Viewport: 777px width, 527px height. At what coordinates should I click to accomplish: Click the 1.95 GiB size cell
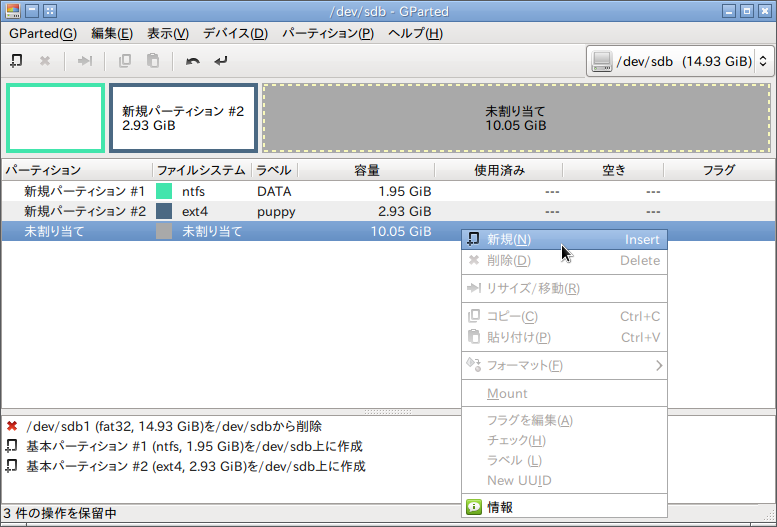pyautogui.click(x=405, y=191)
